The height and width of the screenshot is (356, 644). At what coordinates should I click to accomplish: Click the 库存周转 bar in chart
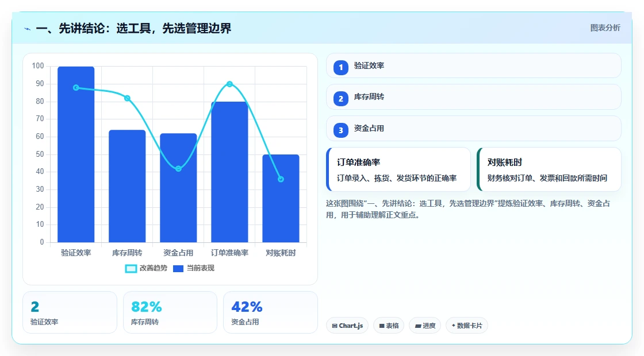pyautogui.click(x=127, y=186)
